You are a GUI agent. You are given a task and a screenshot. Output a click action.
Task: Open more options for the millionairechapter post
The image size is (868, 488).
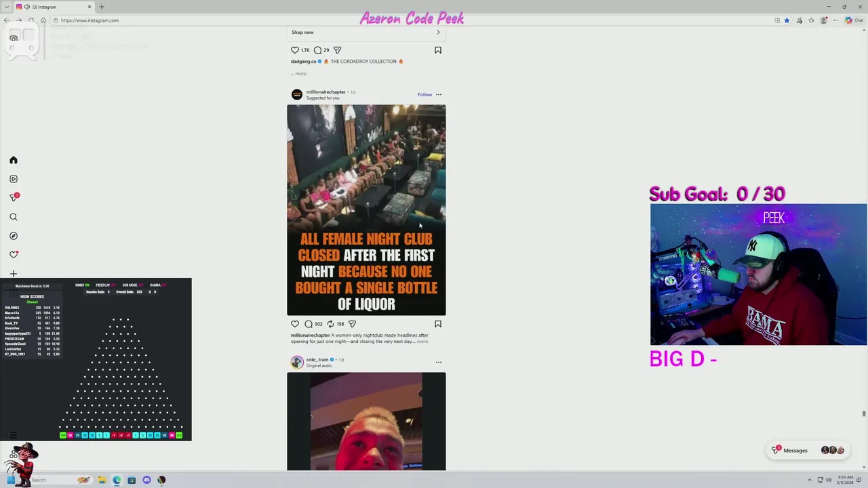click(x=439, y=94)
